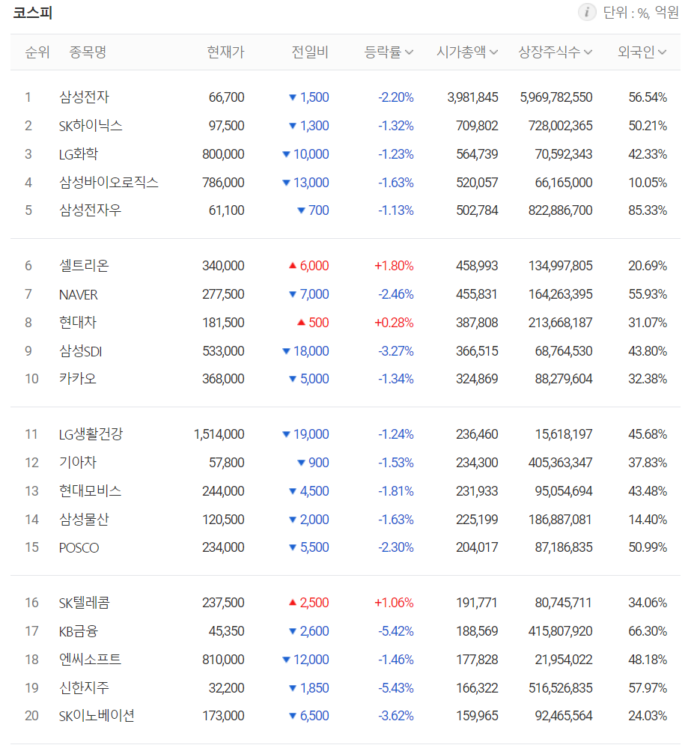Select 기아차 listed shares 405,363,347
Screen dimensions: 700x751
[560, 463]
